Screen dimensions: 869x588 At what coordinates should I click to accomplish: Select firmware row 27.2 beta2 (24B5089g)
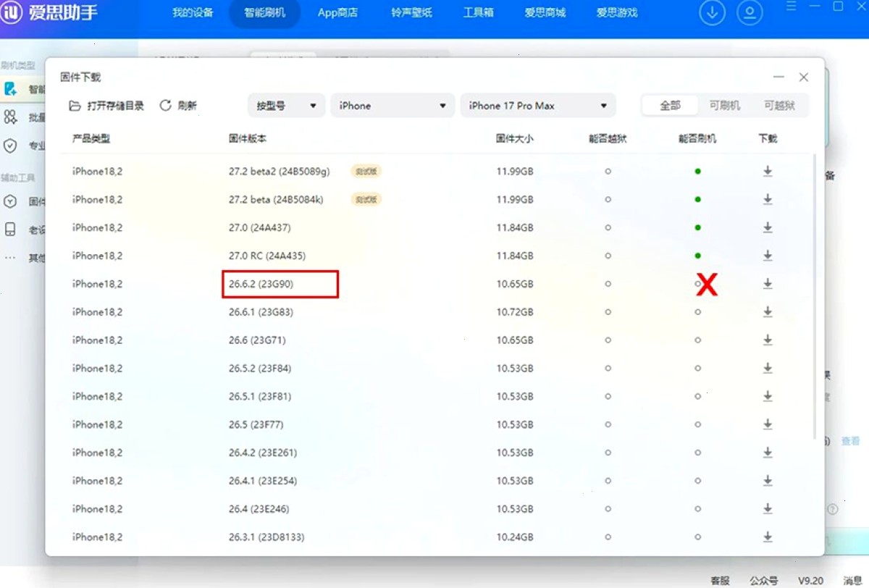pyautogui.click(x=434, y=172)
